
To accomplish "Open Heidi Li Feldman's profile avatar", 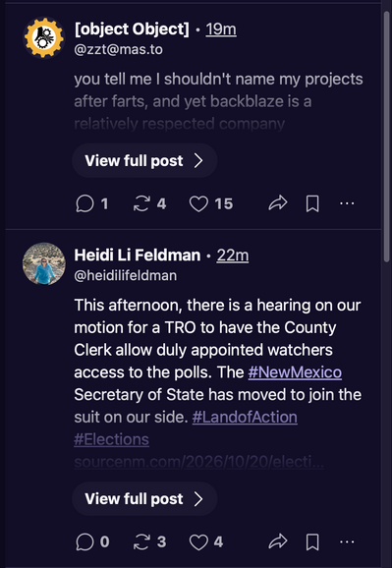I will (44, 263).
